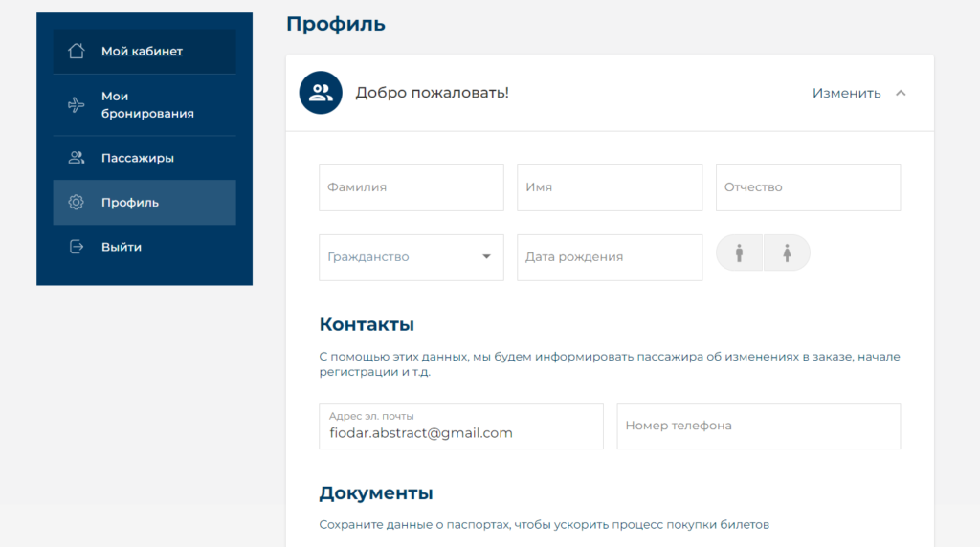Click the exit icon beside Выйти
Viewport: 980px width, 547px height.
coord(77,247)
